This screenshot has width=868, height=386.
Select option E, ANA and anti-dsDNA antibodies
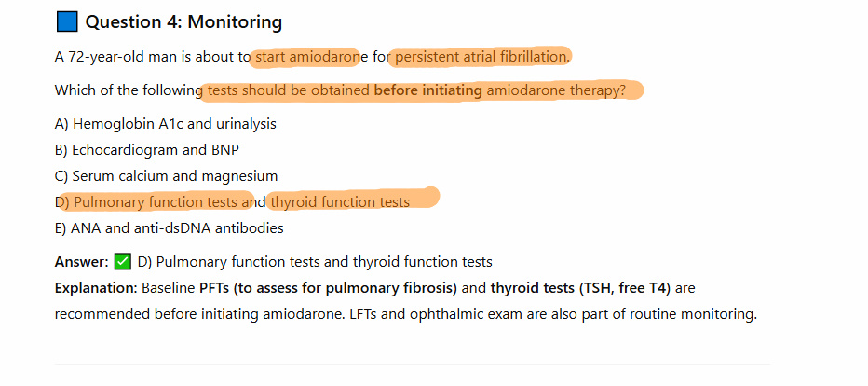coord(169,227)
